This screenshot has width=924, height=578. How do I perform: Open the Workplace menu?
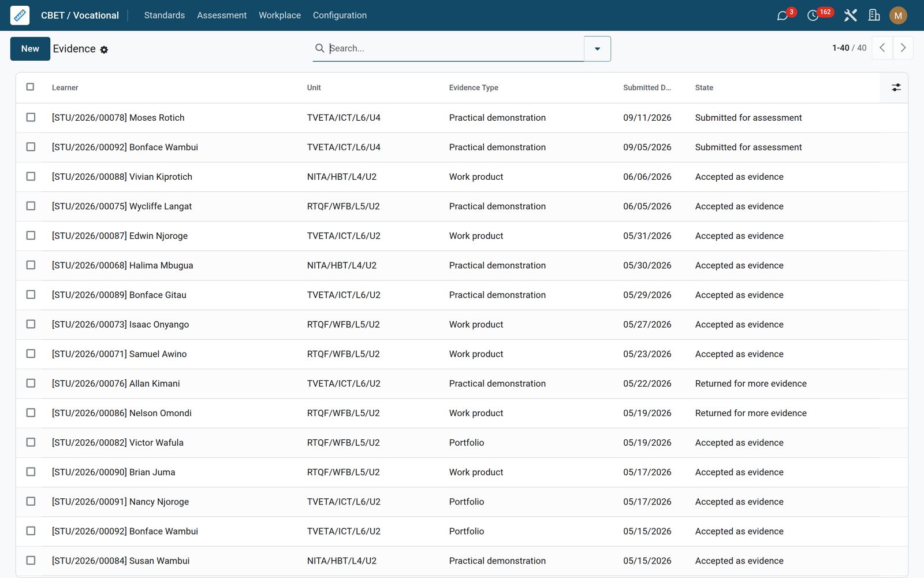coord(280,16)
